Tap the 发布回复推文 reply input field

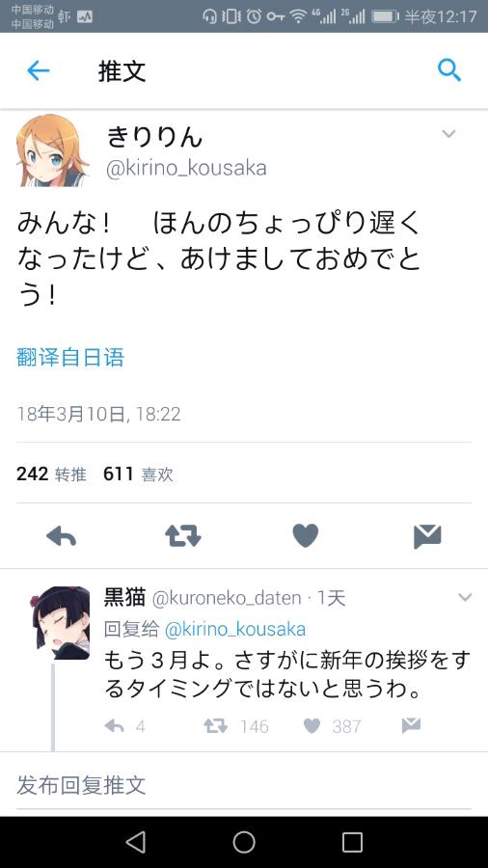click(243, 785)
